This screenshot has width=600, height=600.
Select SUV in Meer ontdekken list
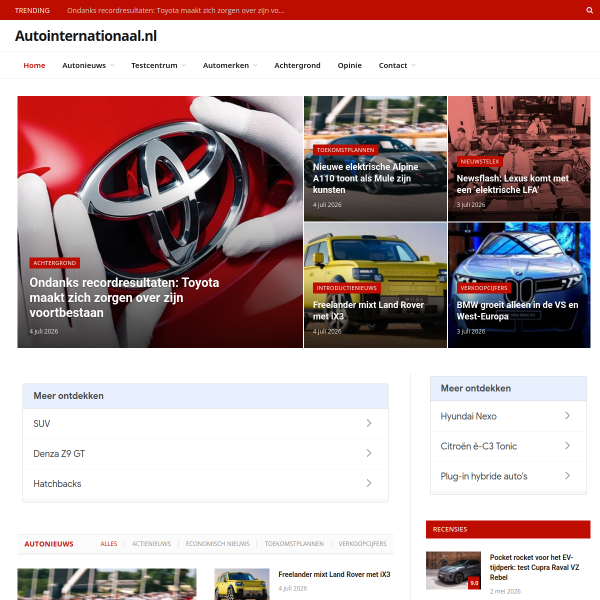(205, 424)
